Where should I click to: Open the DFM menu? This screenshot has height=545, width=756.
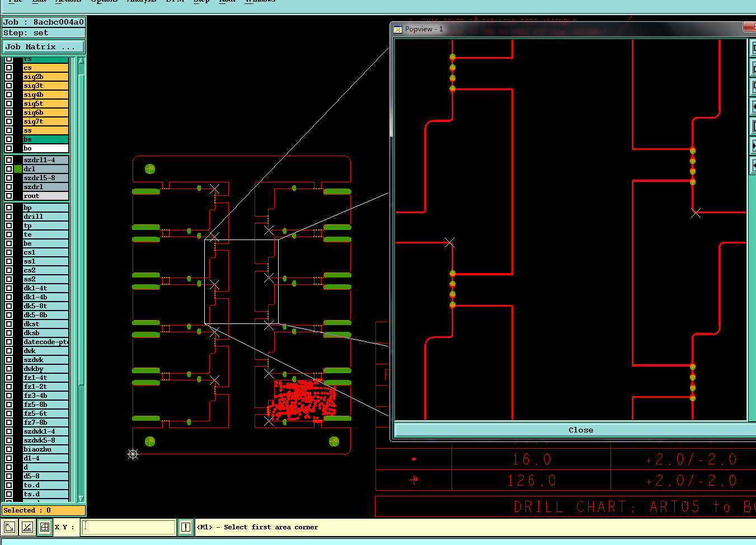point(175,1)
